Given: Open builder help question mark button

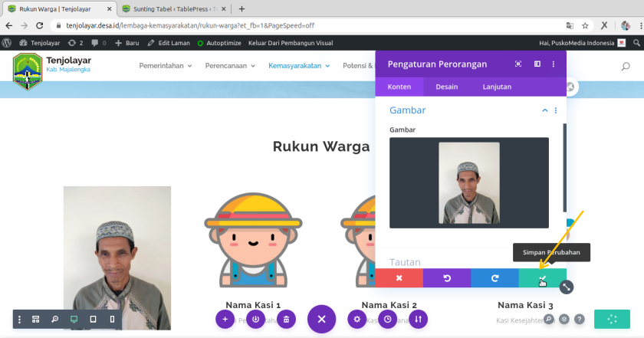Looking at the screenshot, I should [579, 319].
